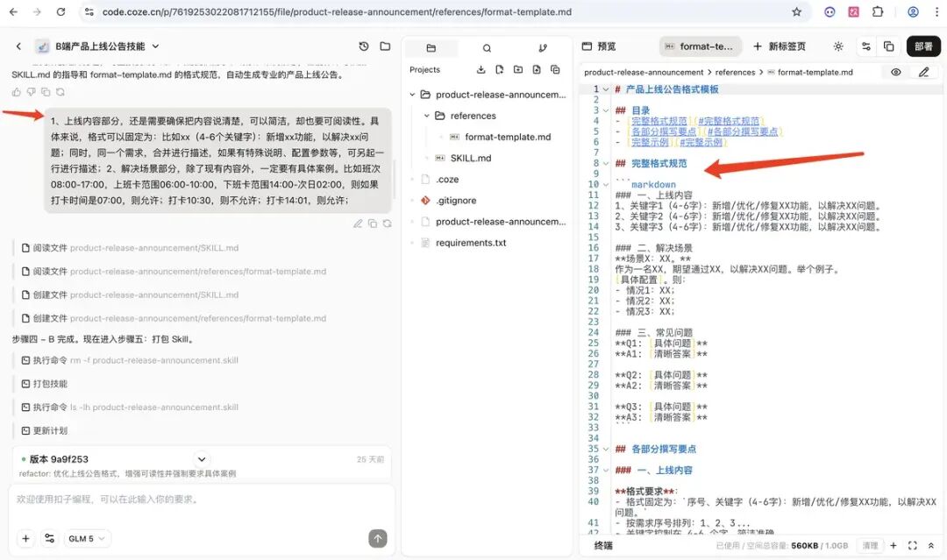
Task: Bookmark this page with the star icon
Action: [796, 11]
